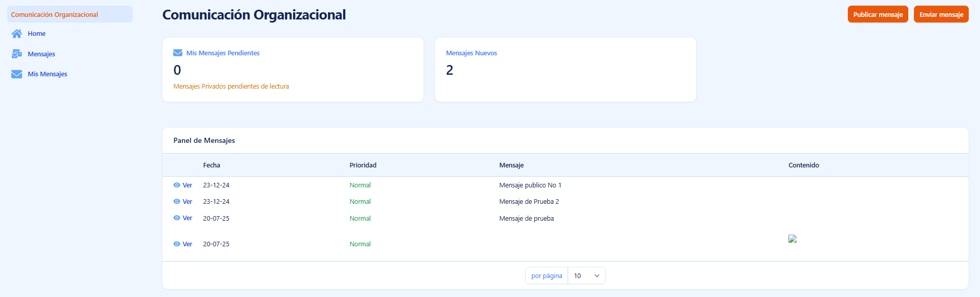Go to Mis Mensajes in sidebar

[48, 74]
